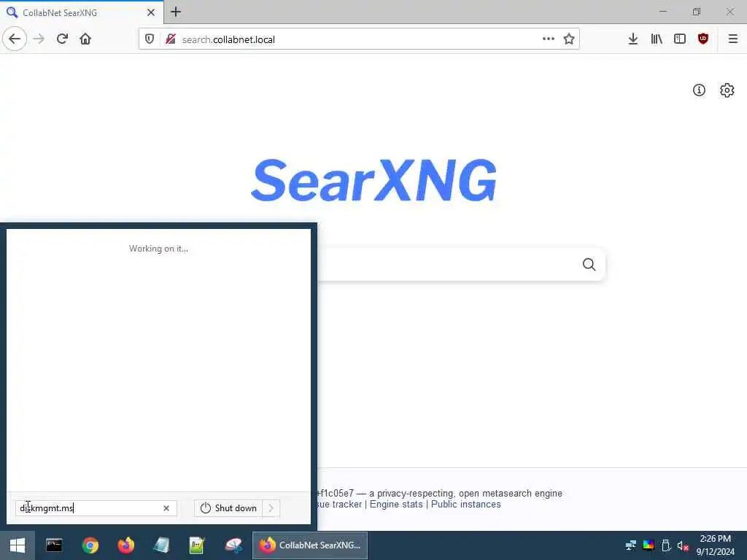Open the clock and date flyout

tap(715, 545)
